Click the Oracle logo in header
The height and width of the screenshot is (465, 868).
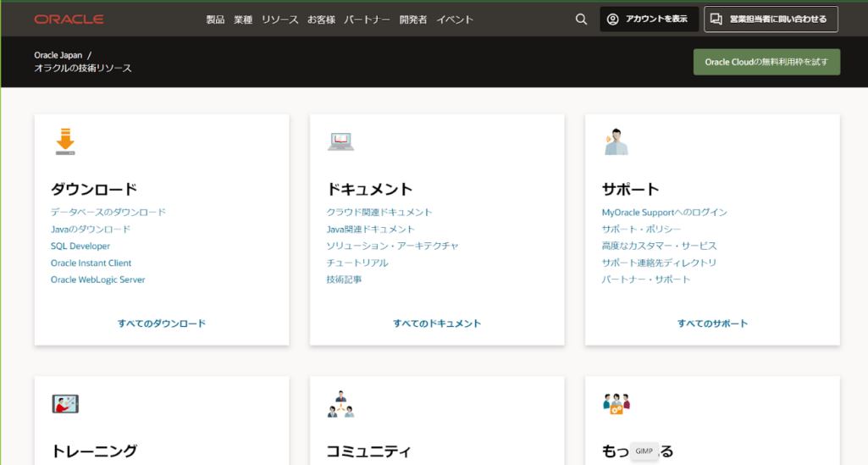click(x=69, y=19)
